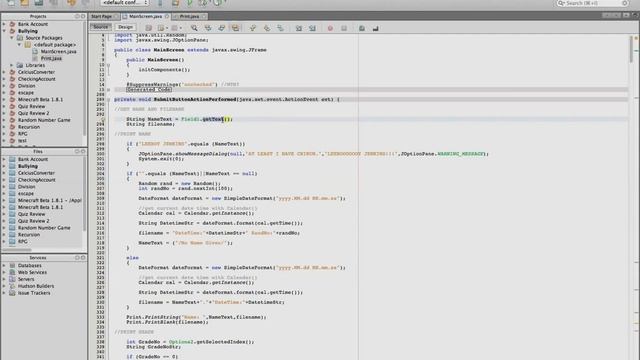Select Issue Trackers in the Services panel

[x=34, y=293]
